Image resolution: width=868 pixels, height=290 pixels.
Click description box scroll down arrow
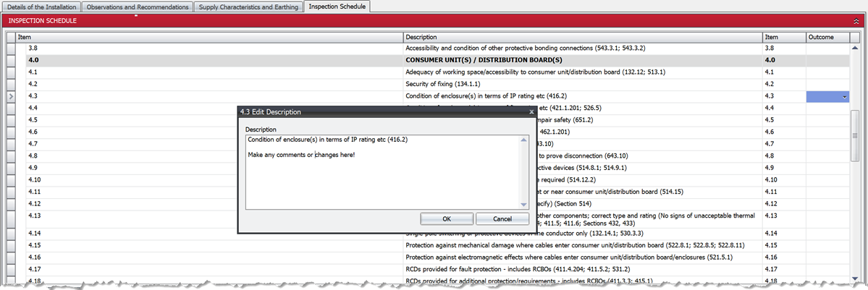pyautogui.click(x=524, y=205)
